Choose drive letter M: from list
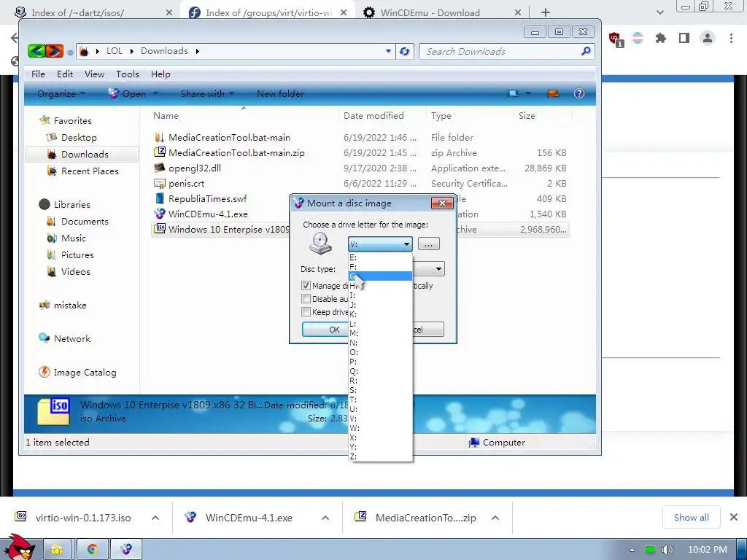Screen dimensions: 747x560 380,333
